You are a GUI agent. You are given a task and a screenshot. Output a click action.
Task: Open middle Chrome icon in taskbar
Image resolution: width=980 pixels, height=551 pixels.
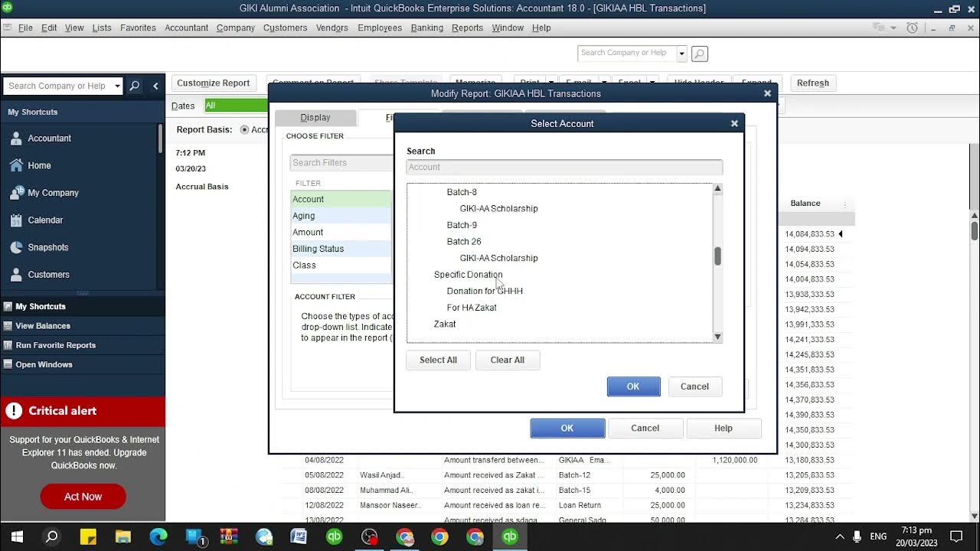tap(439, 536)
